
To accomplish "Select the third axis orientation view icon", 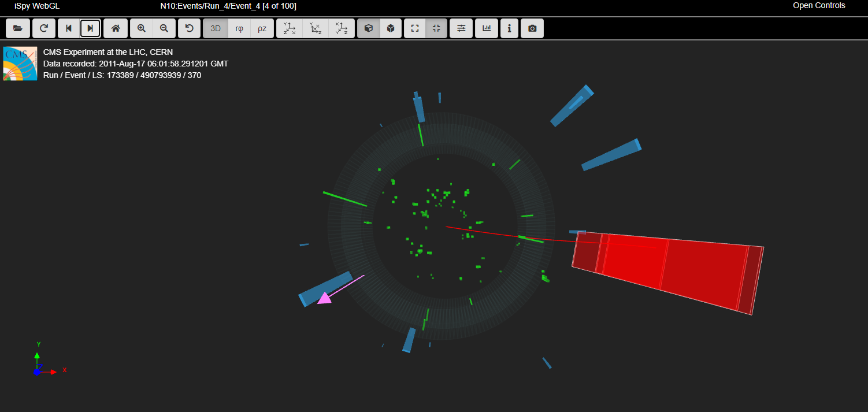I will [342, 28].
